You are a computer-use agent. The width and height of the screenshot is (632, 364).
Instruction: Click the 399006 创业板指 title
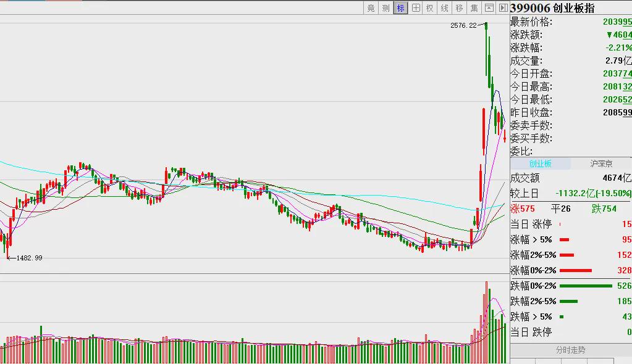[552, 8]
